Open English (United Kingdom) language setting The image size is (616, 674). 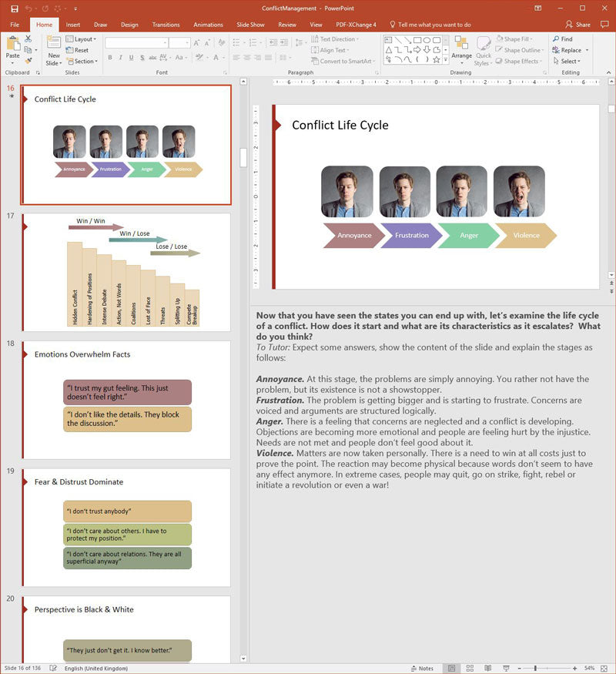pyautogui.click(x=96, y=668)
